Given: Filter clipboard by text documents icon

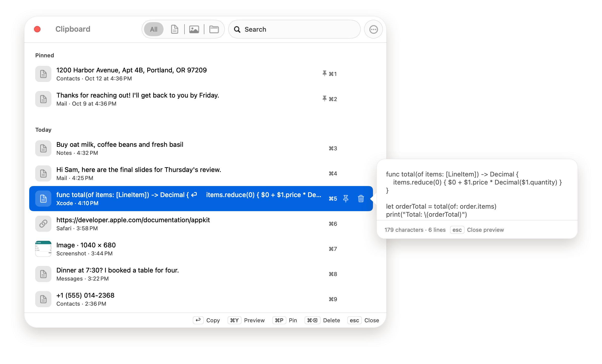Looking at the screenshot, I should click(x=174, y=29).
